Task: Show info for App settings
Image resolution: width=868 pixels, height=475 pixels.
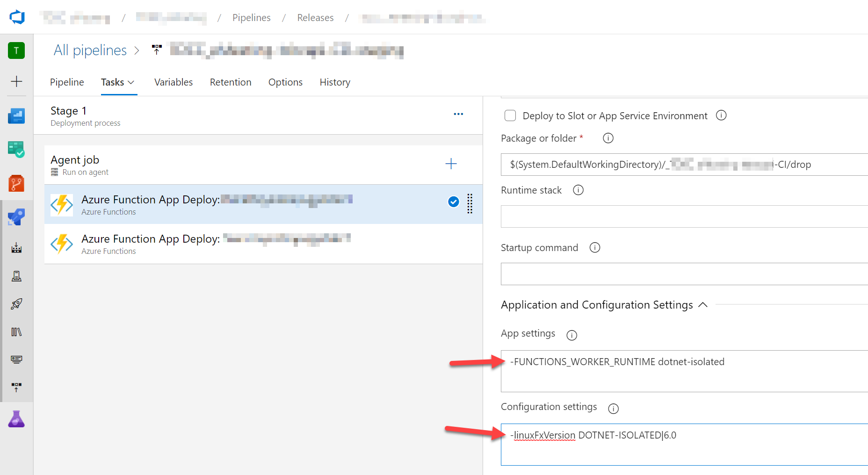Action: tap(571, 335)
